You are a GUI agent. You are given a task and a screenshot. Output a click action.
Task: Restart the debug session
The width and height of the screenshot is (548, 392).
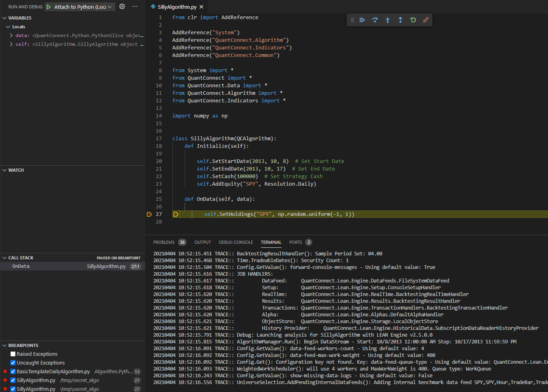click(x=413, y=20)
